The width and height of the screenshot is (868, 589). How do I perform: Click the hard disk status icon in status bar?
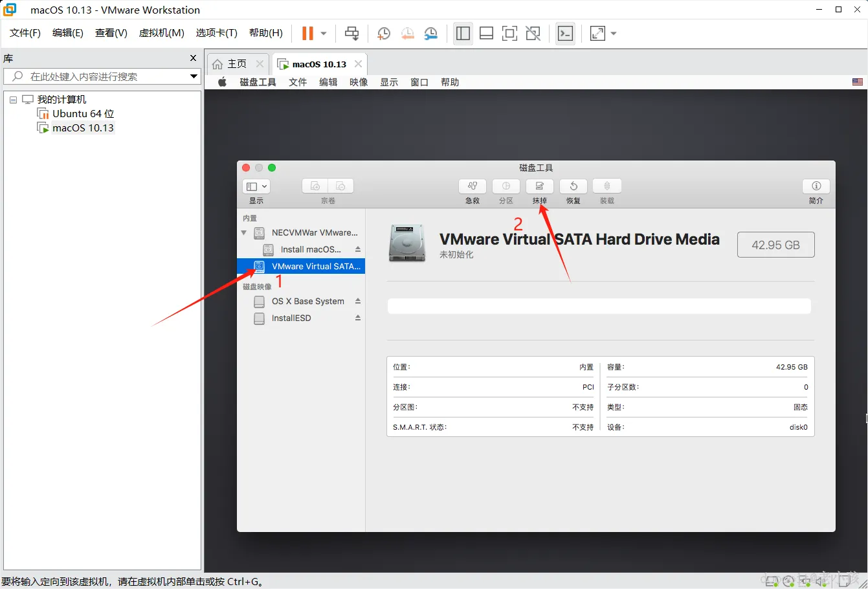(x=772, y=581)
